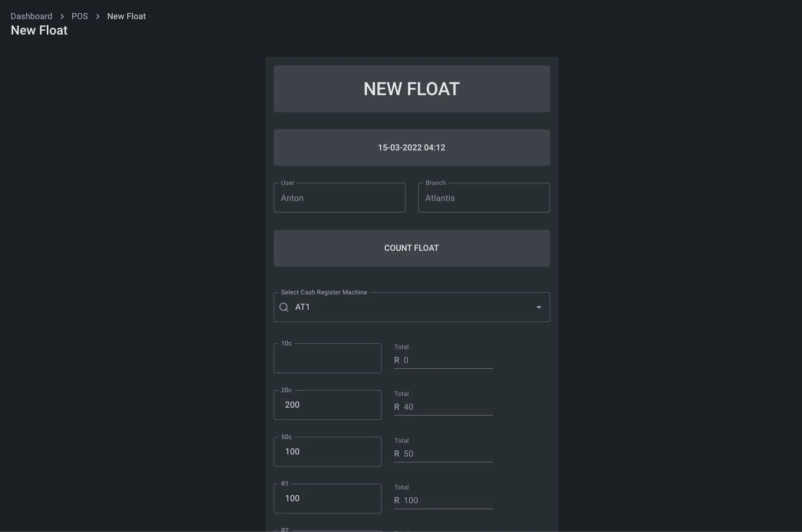This screenshot has width=802, height=532.
Task: Click the search icon in the cash register field
Action: click(x=284, y=307)
